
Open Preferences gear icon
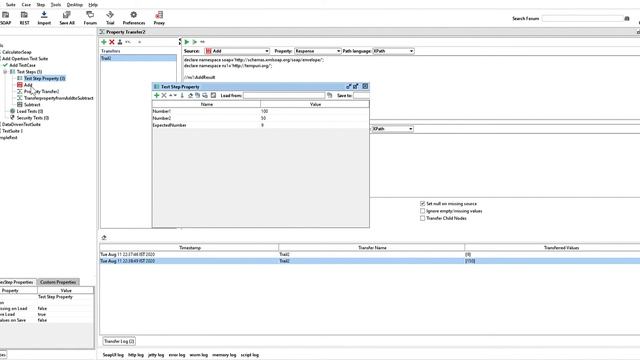(133, 15)
